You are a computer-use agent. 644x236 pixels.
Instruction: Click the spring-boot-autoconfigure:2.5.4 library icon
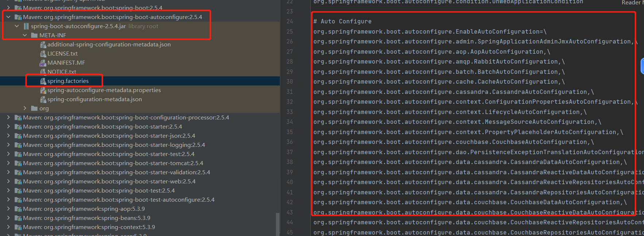[18, 17]
